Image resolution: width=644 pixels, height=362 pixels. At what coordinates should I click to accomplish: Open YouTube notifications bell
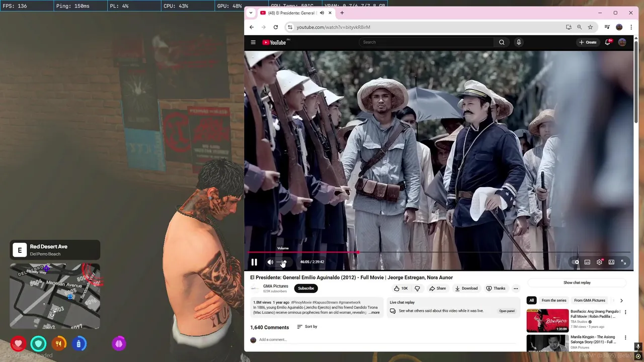point(608,42)
